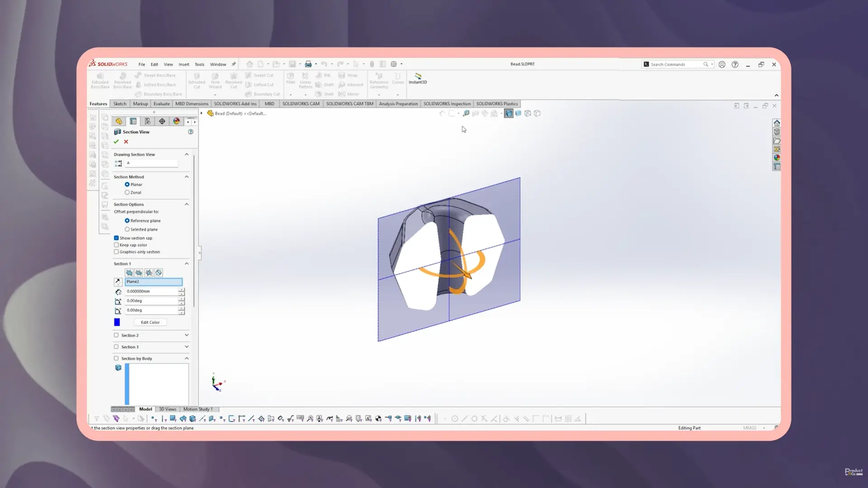The height and width of the screenshot is (488, 868).
Task: Collapse the Drawing Section View group
Action: tap(186, 155)
